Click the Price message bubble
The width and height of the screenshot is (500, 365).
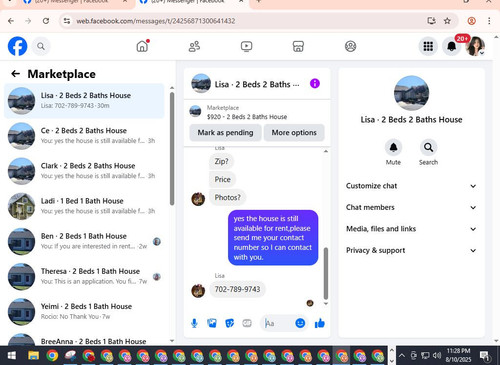pyautogui.click(x=222, y=179)
